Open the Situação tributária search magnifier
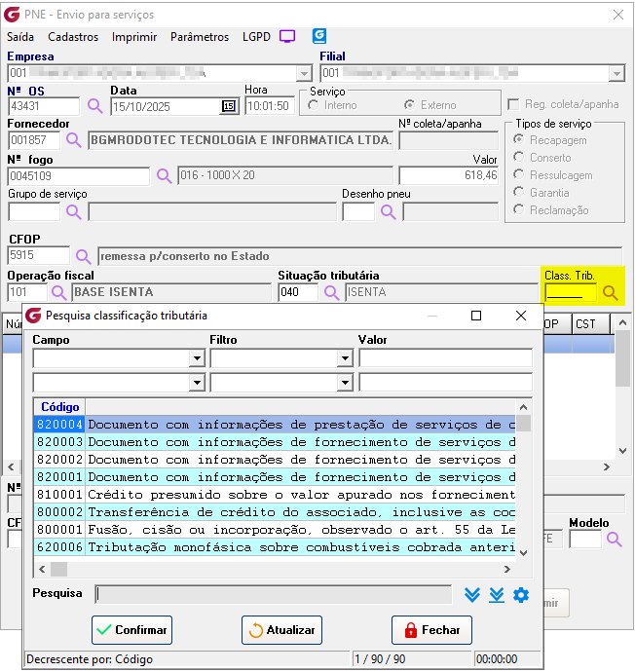635x672 pixels. pos(331,293)
